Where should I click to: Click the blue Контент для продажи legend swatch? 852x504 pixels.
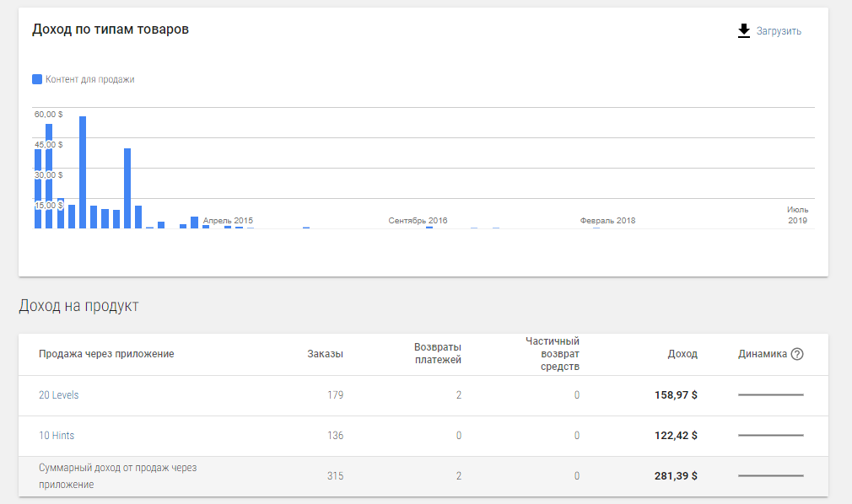coord(37,79)
